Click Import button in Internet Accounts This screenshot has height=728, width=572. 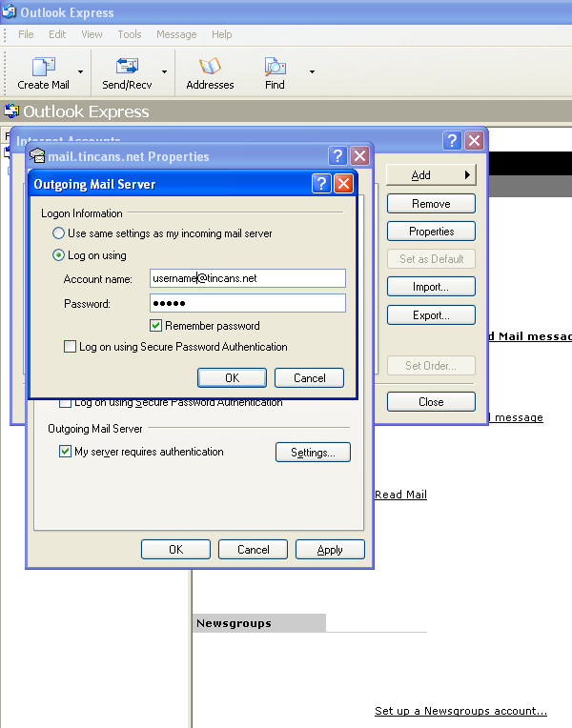[431, 287]
